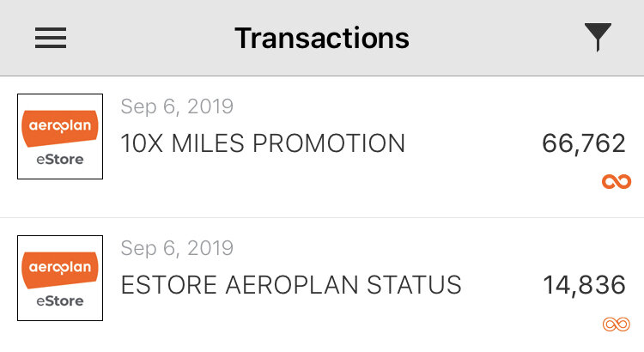This screenshot has height=352, width=644.
Task: Click the "aeroplan" wordmark in the first row logo
Action: 60,125
